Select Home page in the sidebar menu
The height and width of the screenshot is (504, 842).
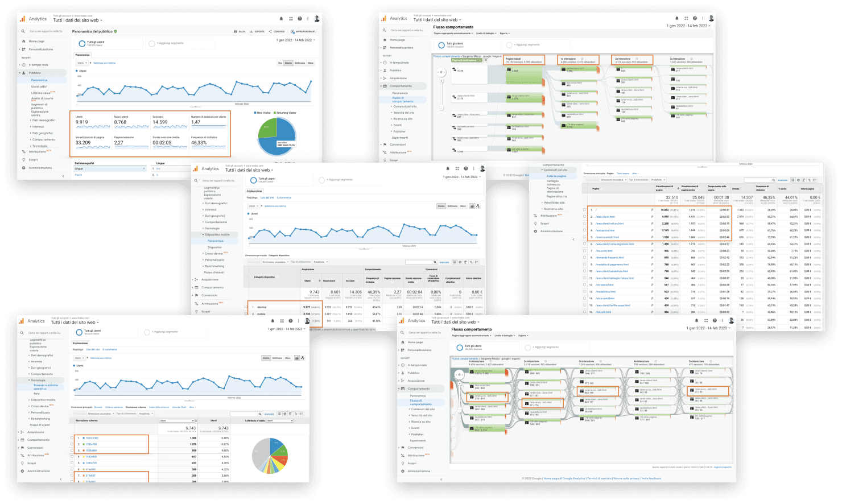point(36,40)
